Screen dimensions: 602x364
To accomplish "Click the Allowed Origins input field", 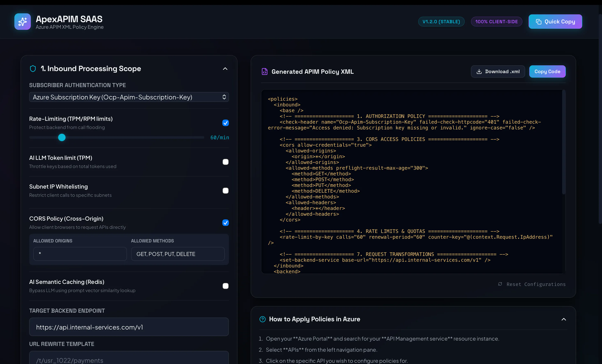I will tap(80, 254).
